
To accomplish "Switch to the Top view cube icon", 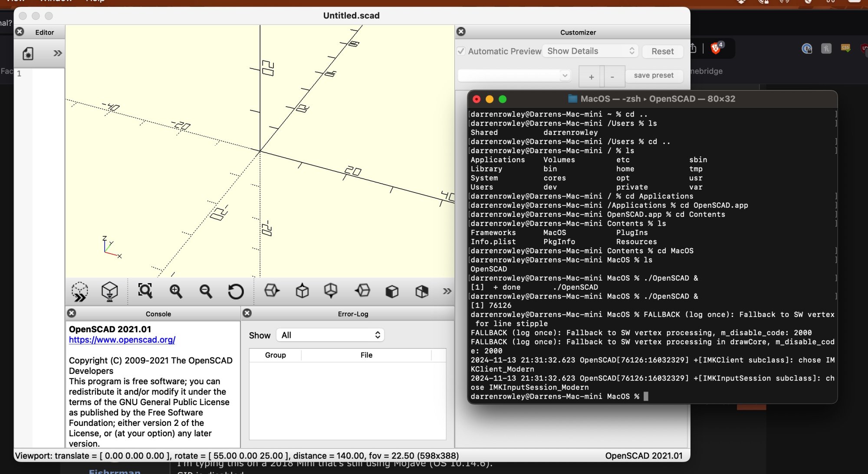I will (302, 291).
